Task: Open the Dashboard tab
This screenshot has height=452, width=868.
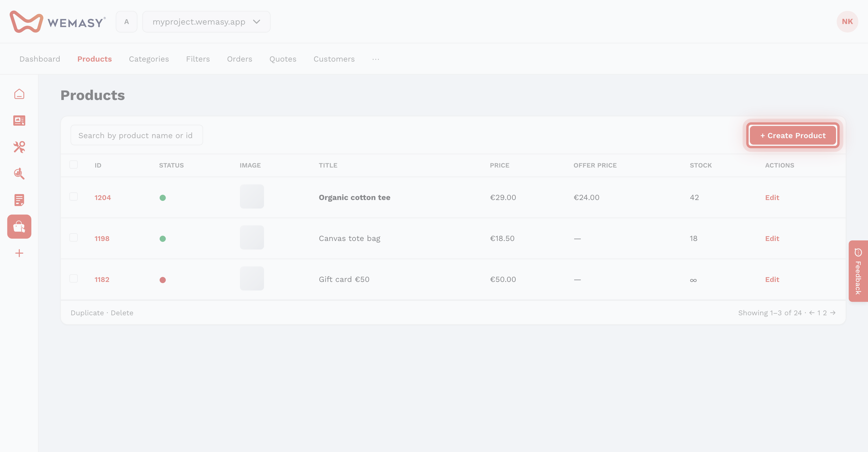Action: tap(40, 59)
